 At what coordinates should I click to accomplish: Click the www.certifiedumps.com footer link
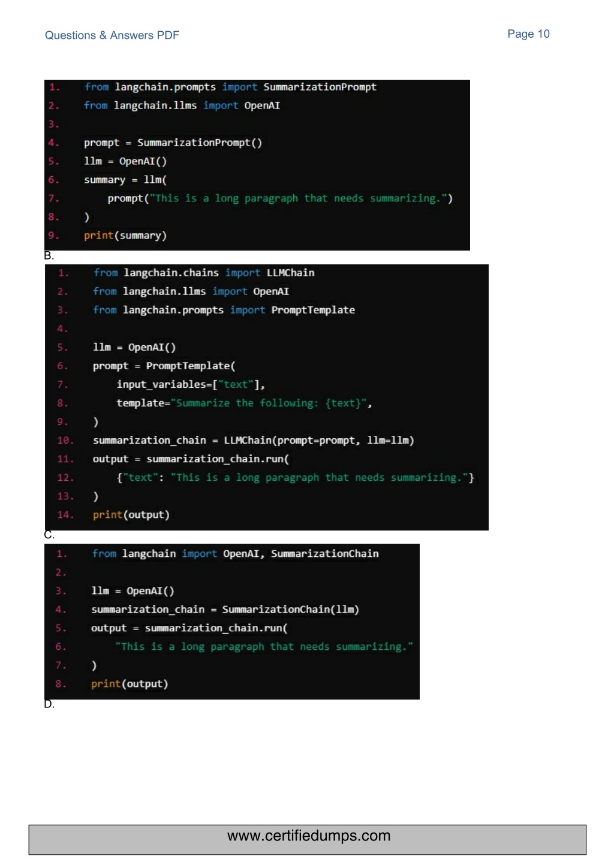pos(309,836)
